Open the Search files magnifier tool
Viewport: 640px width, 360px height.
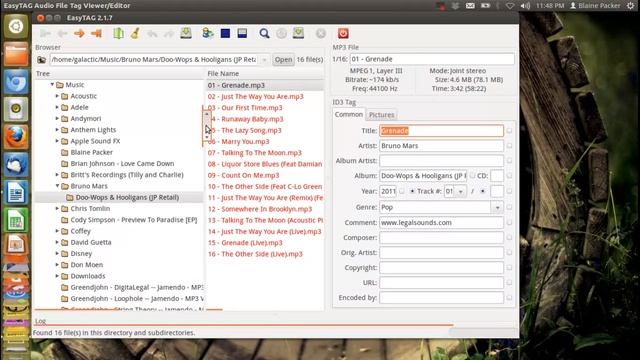tap(264, 33)
